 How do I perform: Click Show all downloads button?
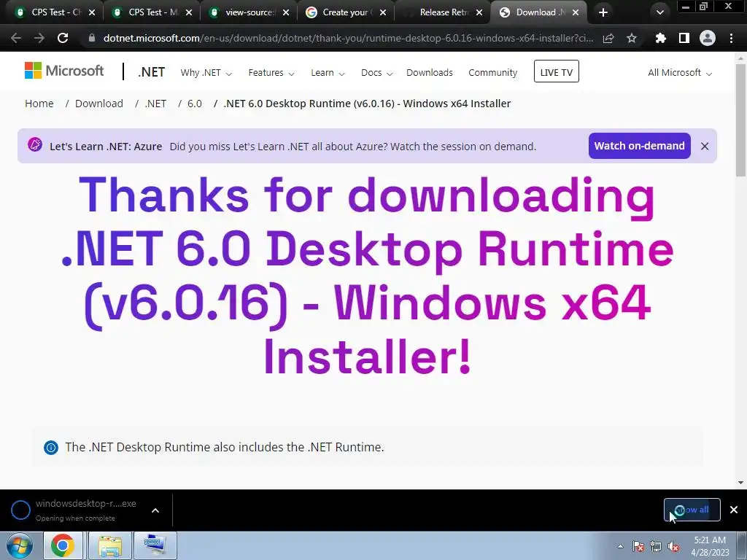pyautogui.click(x=692, y=510)
